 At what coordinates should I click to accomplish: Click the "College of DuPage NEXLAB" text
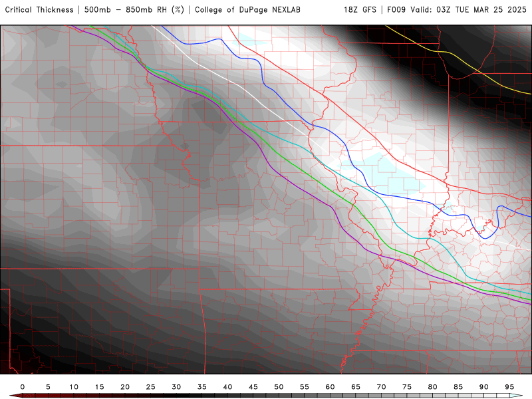(x=247, y=10)
